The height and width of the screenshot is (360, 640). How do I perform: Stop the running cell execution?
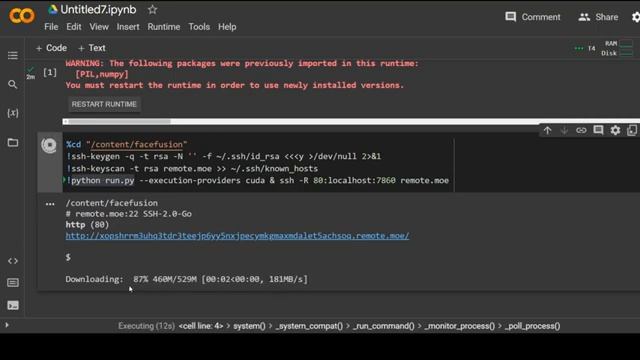click(49, 145)
